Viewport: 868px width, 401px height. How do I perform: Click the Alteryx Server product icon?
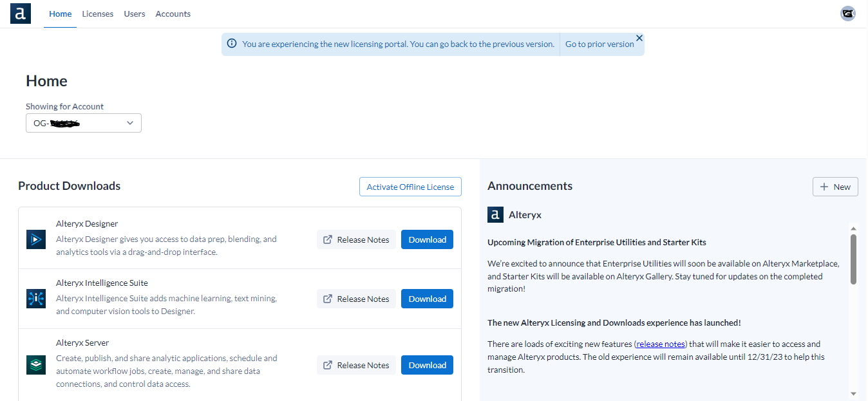tap(36, 365)
